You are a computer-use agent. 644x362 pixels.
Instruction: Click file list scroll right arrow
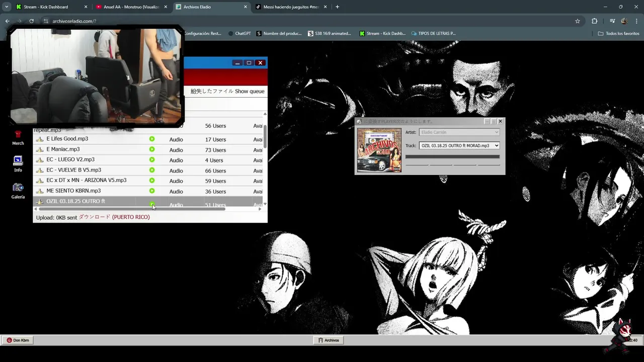[x=260, y=209]
